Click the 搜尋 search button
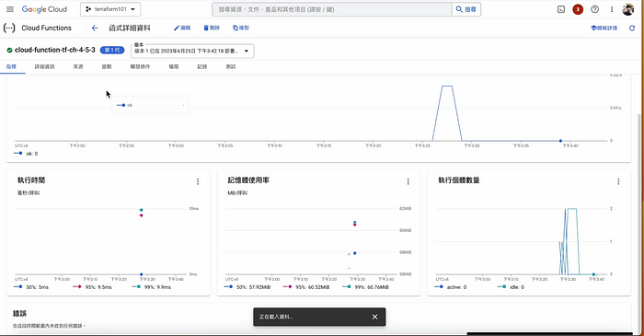The width and height of the screenshot is (644, 336). 466,9
